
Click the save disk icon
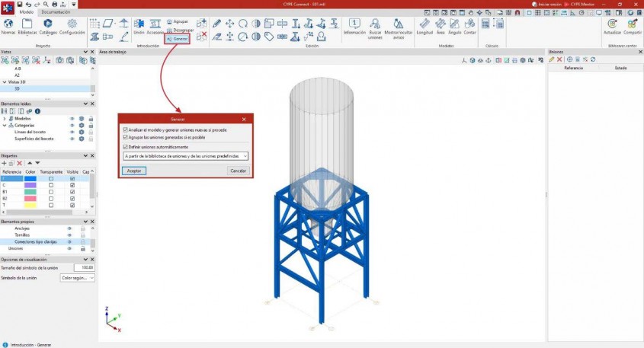pyautogui.click(x=20, y=4)
